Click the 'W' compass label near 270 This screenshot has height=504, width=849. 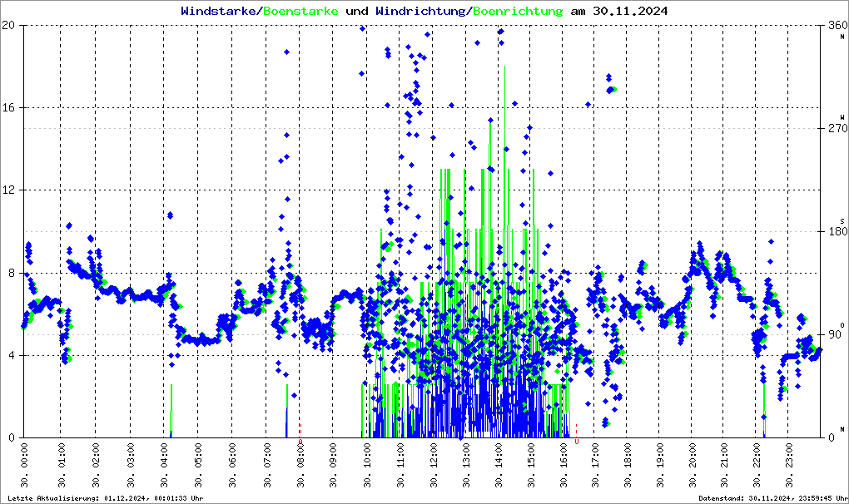[x=842, y=117]
